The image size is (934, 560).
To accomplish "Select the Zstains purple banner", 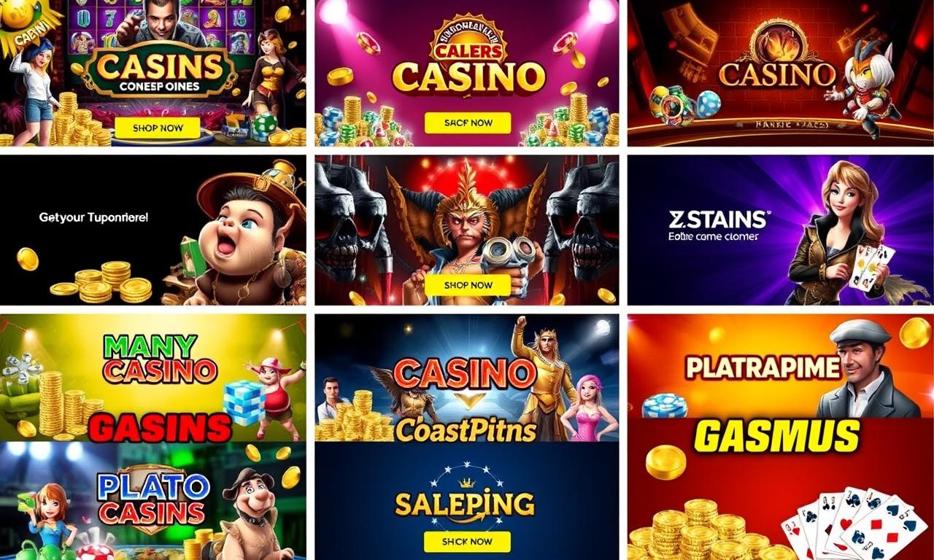I will click(x=781, y=230).
